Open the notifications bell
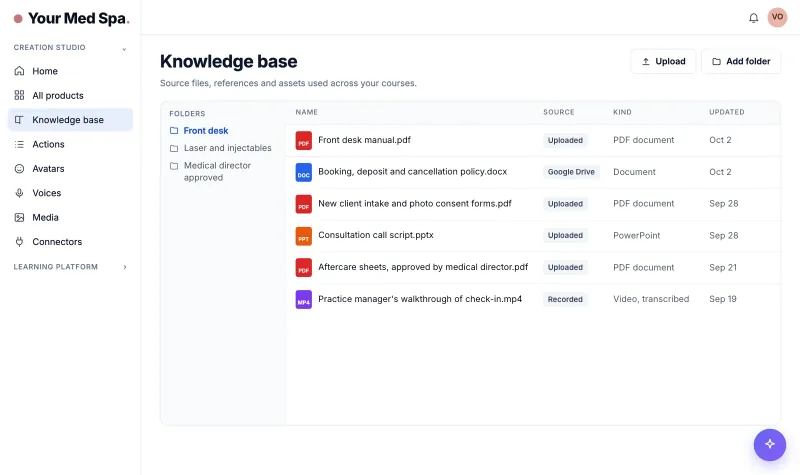Viewport: 800px width, 475px height. click(753, 18)
